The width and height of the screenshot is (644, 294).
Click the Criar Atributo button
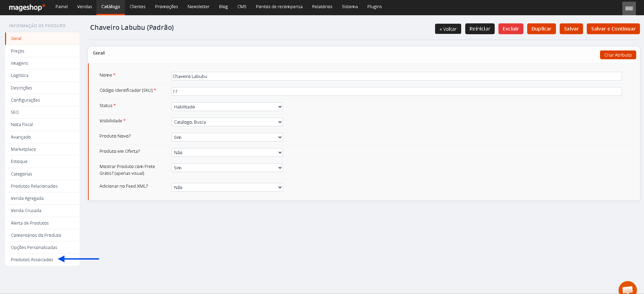pos(618,55)
